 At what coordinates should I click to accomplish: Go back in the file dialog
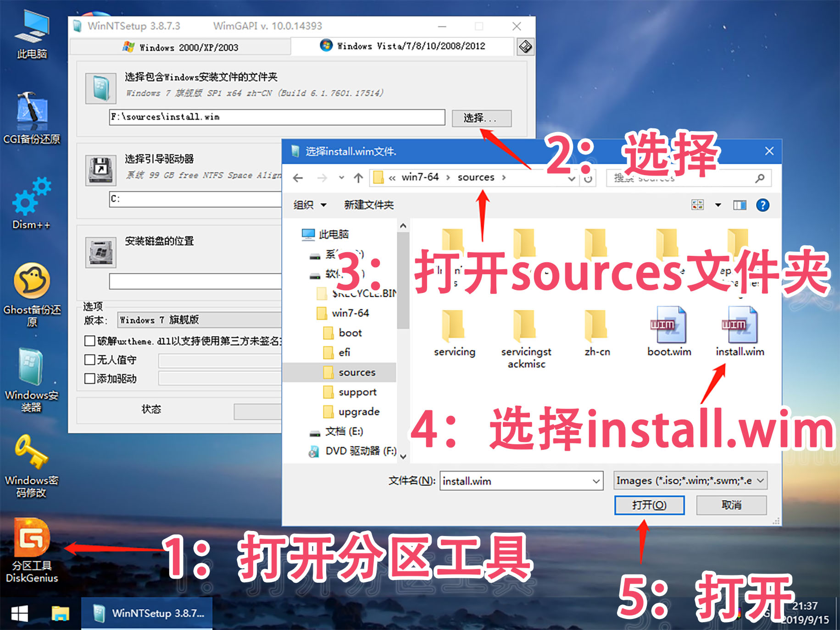[298, 178]
